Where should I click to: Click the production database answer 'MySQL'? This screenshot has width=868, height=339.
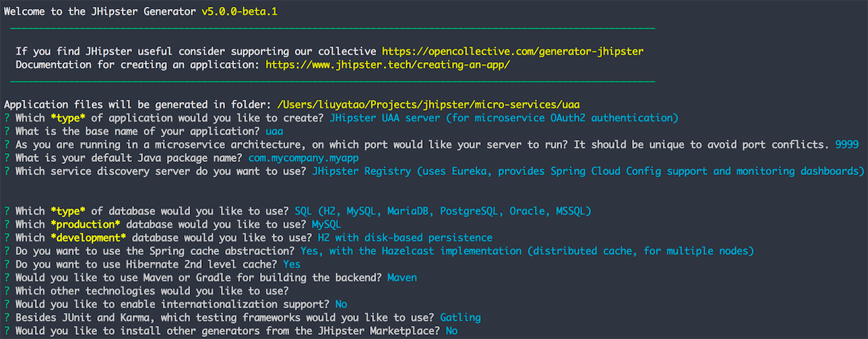click(326, 224)
